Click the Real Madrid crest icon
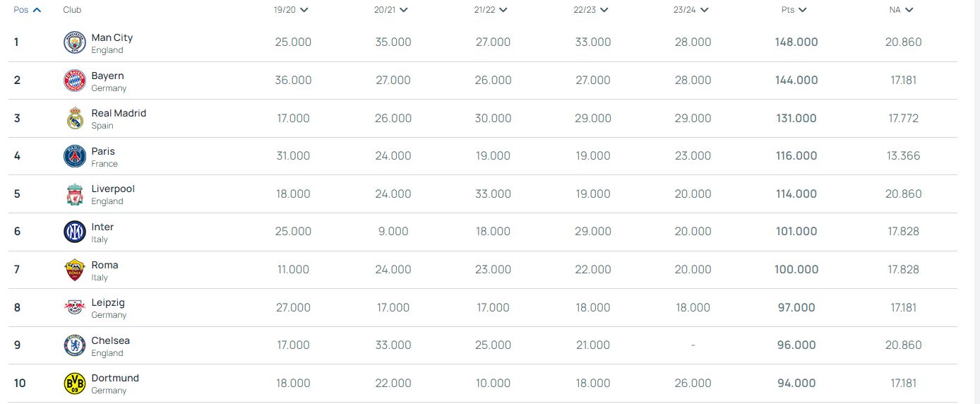The height and width of the screenshot is (404, 980). point(74,119)
